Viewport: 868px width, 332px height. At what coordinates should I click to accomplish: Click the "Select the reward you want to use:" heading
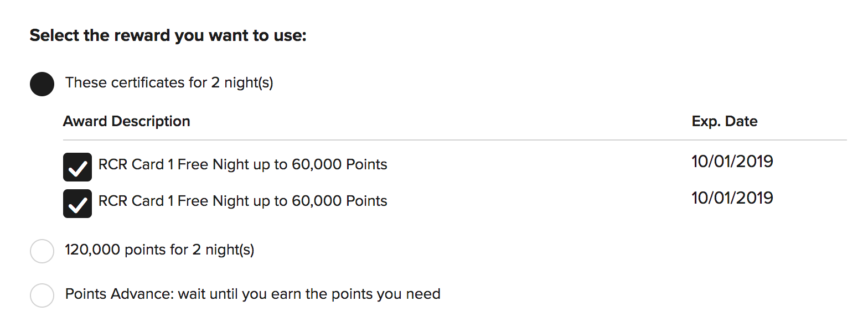pyautogui.click(x=168, y=36)
